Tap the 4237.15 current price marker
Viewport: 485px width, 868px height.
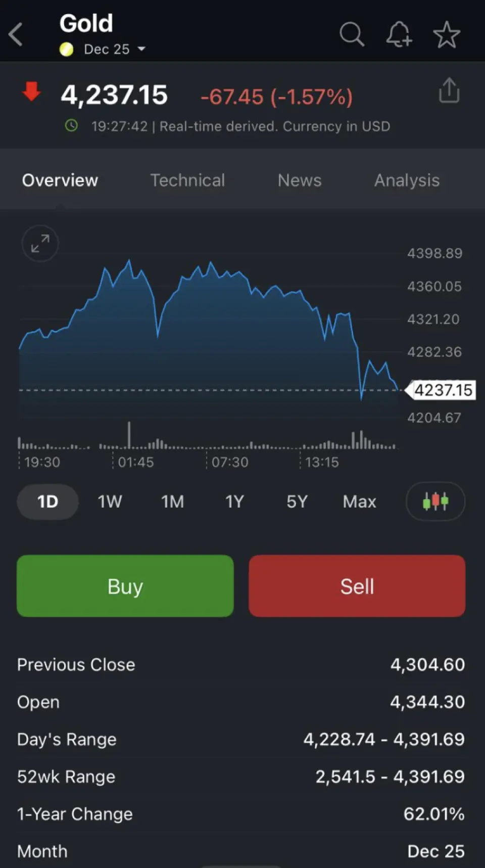pyautogui.click(x=443, y=390)
